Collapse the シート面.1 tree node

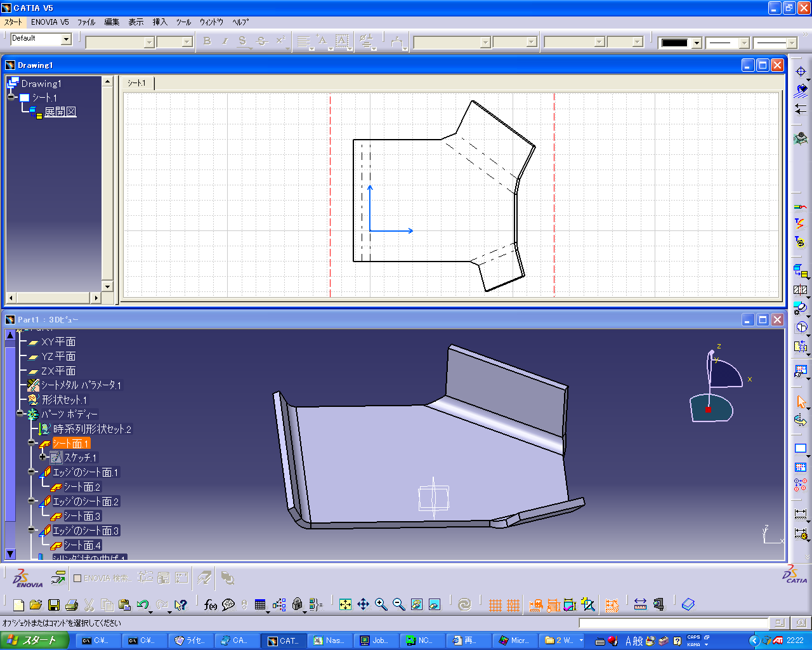click(32, 443)
